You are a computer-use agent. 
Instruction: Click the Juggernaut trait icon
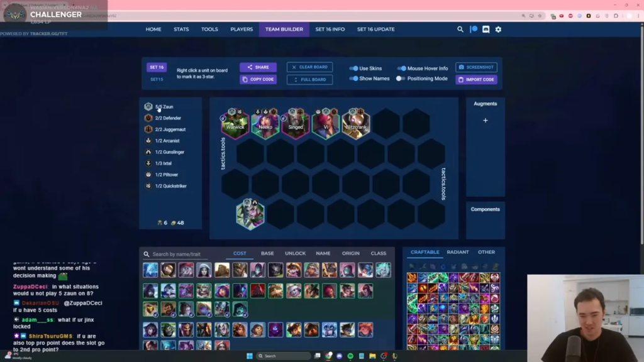tap(148, 129)
